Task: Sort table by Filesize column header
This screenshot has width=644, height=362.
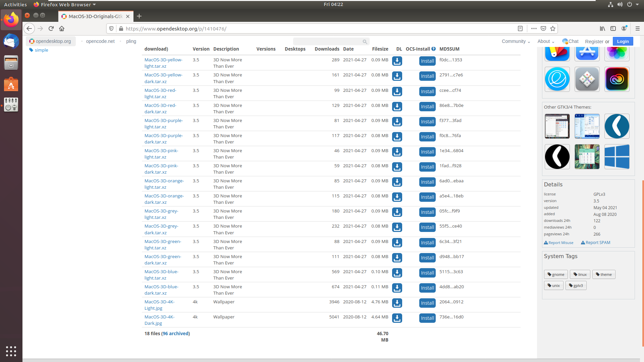Action: click(x=380, y=49)
